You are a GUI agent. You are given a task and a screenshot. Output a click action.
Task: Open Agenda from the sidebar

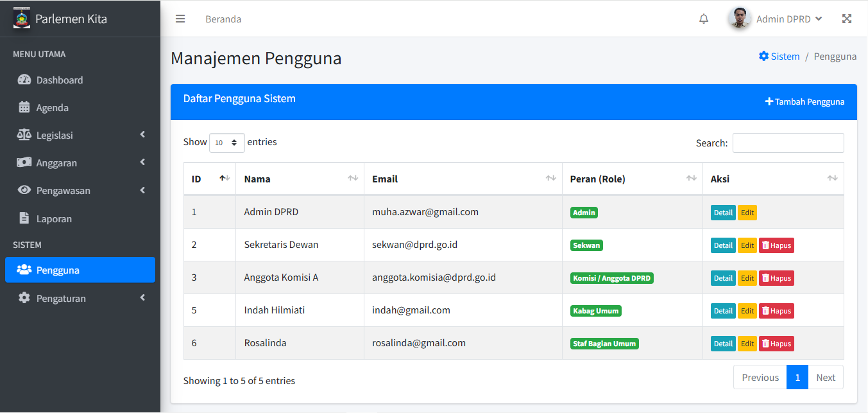pos(52,108)
